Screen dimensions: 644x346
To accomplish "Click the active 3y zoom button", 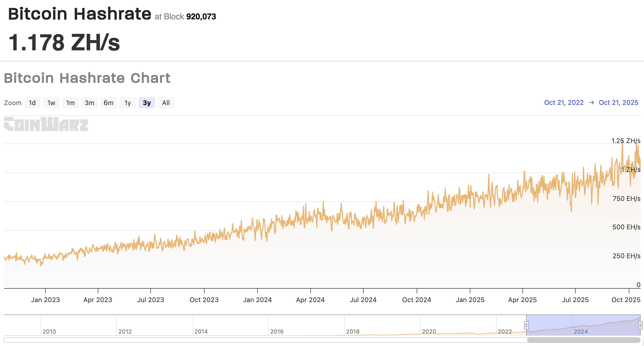I will click(147, 103).
